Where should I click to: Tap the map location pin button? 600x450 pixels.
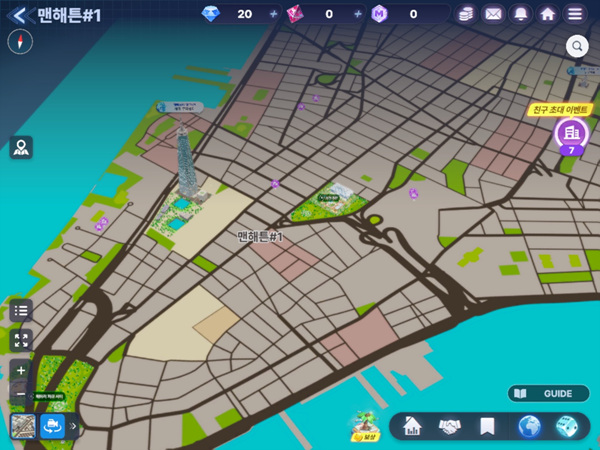tap(21, 148)
